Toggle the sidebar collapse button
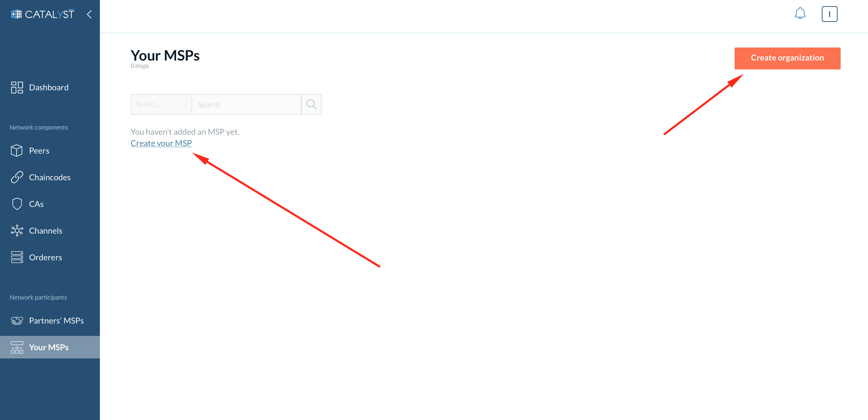 click(90, 14)
